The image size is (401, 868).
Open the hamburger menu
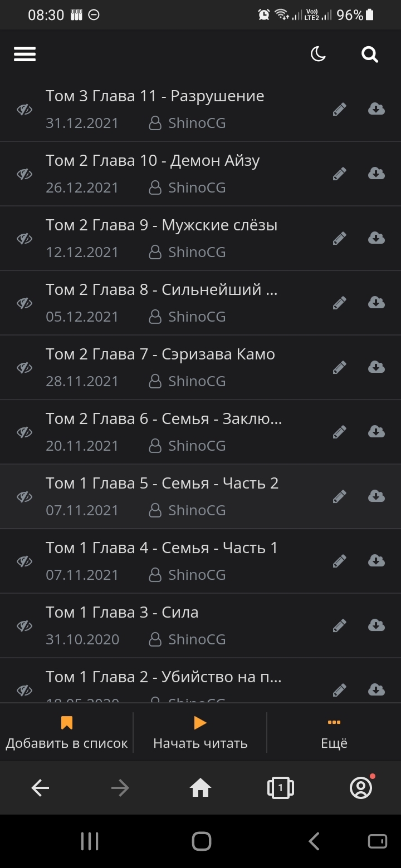[25, 54]
